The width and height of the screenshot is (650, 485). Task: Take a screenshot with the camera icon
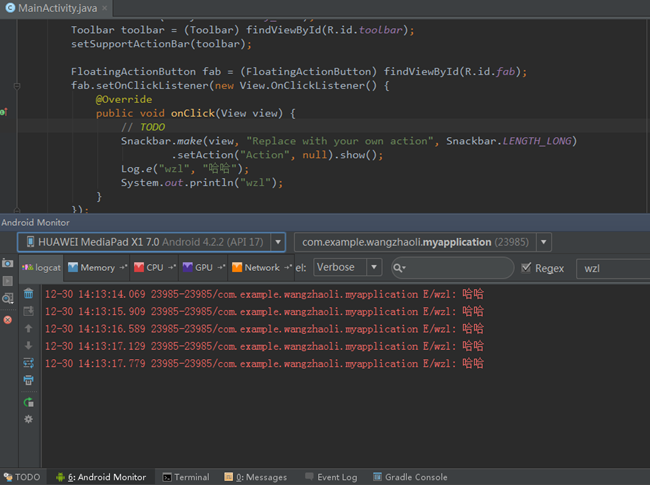[8, 263]
